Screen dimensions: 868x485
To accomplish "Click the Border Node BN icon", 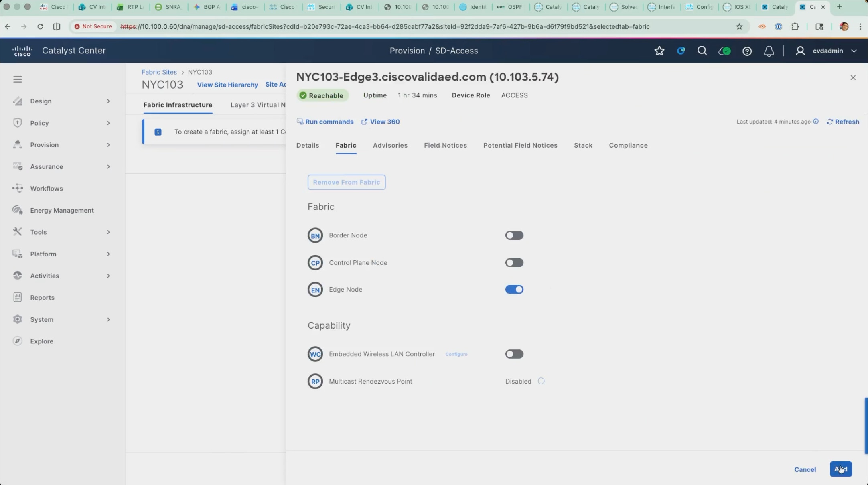I will pyautogui.click(x=315, y=235).
